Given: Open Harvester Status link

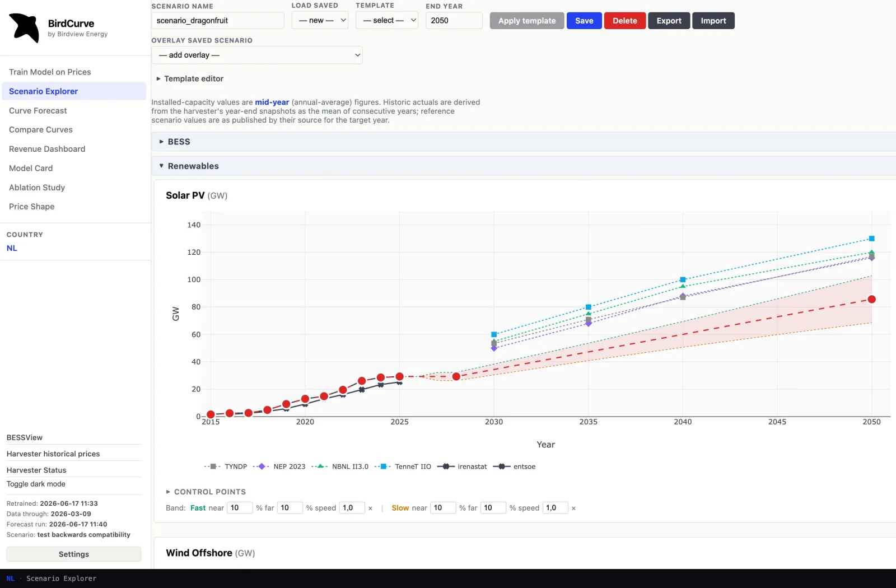Looking at the screenshot, I should coord(36,470).
